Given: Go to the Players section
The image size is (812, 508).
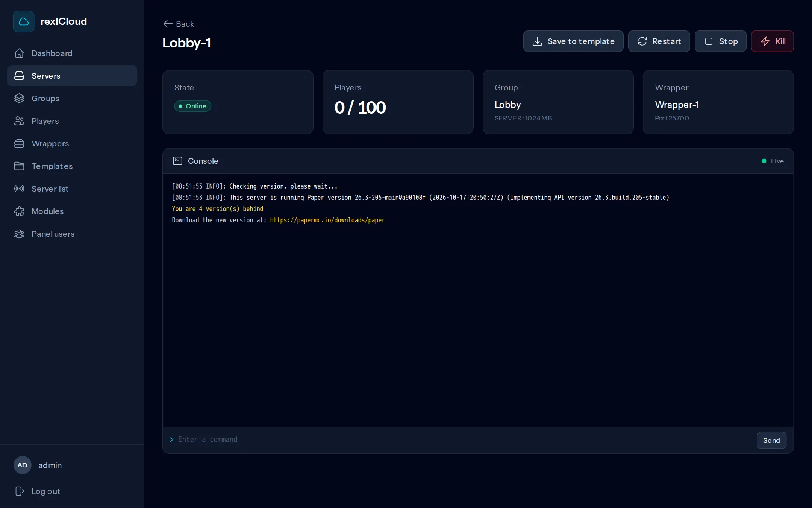Looking at the screenshot, I should [72, 121].
